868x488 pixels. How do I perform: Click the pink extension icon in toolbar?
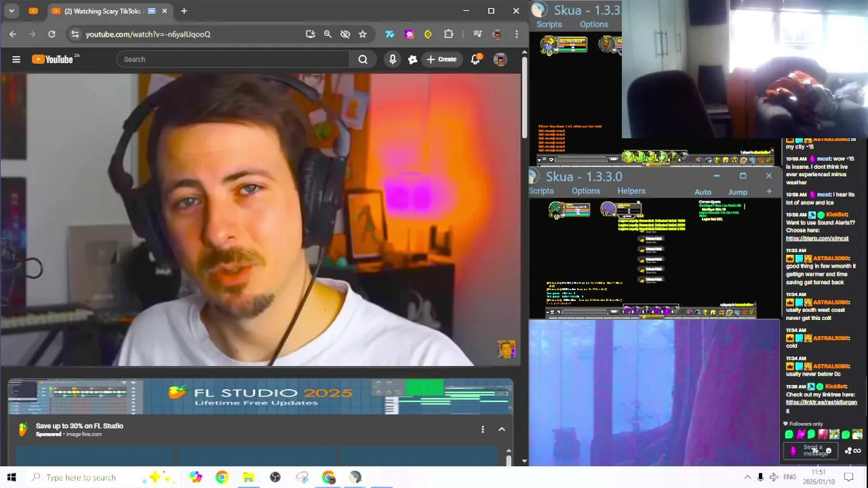pos(409,34)
